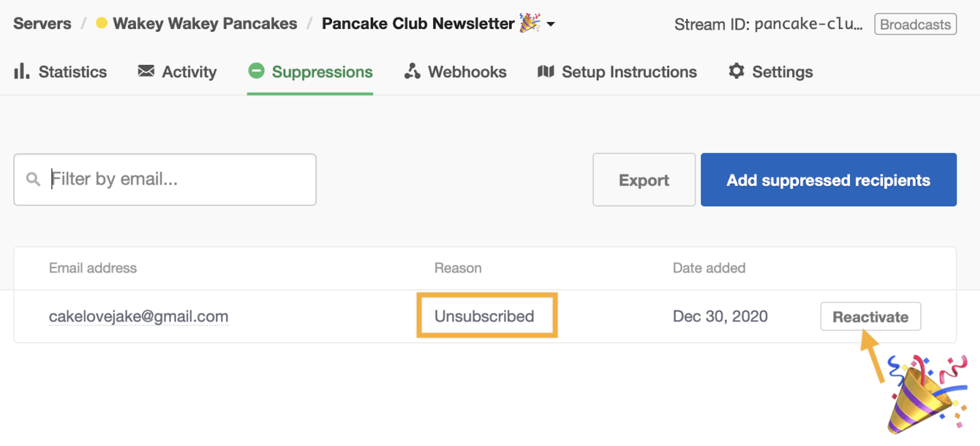The width and height of the screenshot is (980, 446).
Task: Click the Activity envelope icon
Action: click(146, 71)
